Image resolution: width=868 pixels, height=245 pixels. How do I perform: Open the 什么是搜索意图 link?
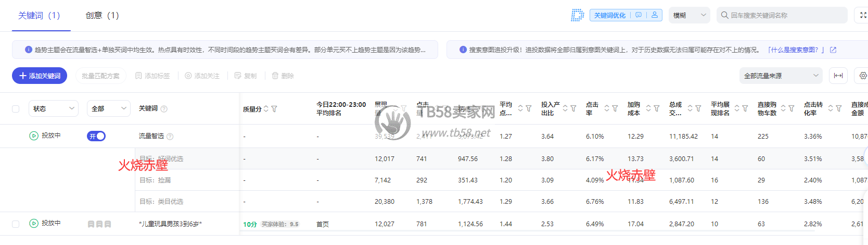point(796,50)
